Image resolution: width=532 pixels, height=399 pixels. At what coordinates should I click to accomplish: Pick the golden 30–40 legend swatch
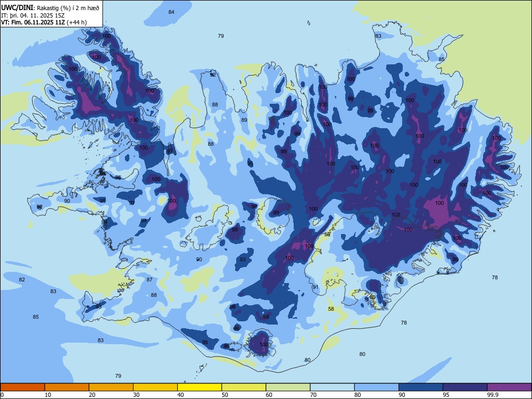pos(155,387)
